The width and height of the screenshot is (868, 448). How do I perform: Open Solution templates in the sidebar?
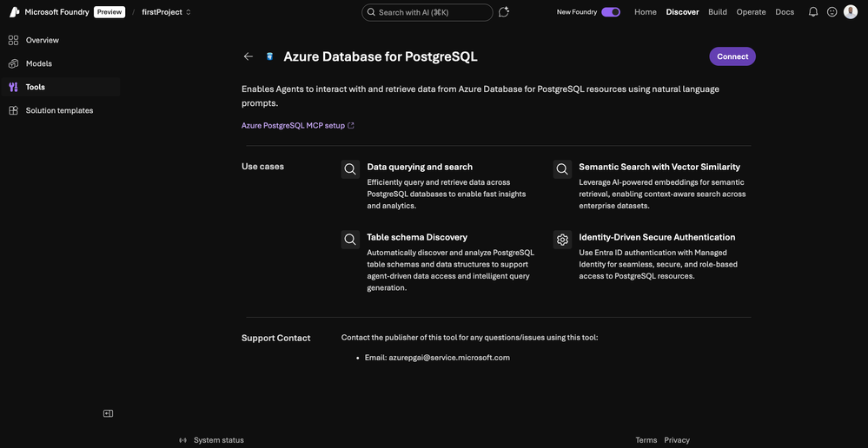(59, 110)
